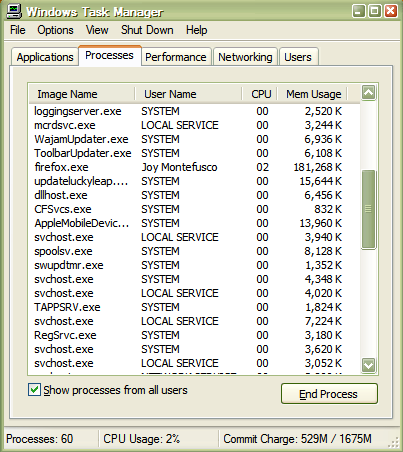
Task: Select the dllhost.exe process
Action: [x=194, y=195]
